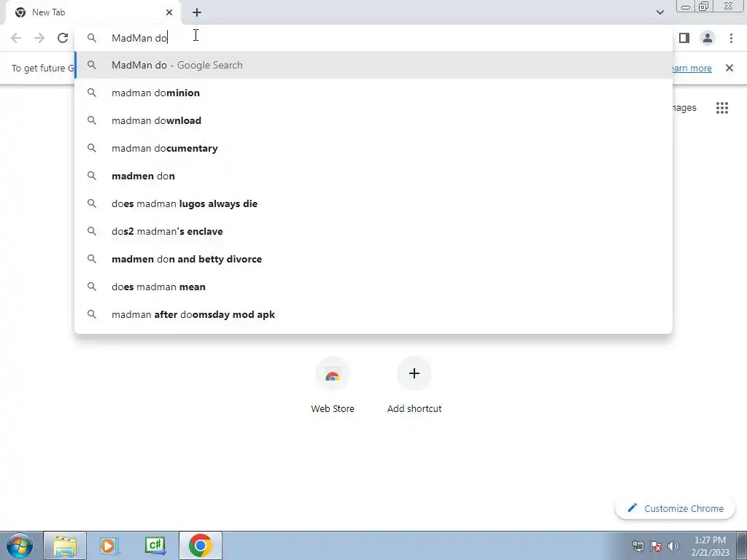747x560 pixels.
Task: Open Chrome's three-dot menu
Action: (731, 38)
